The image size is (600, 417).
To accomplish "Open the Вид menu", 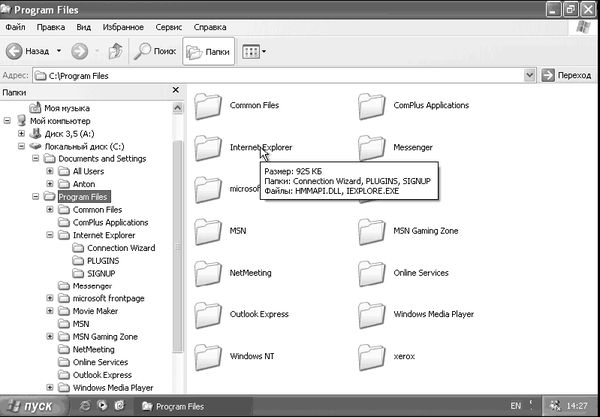I will (83, 27).
